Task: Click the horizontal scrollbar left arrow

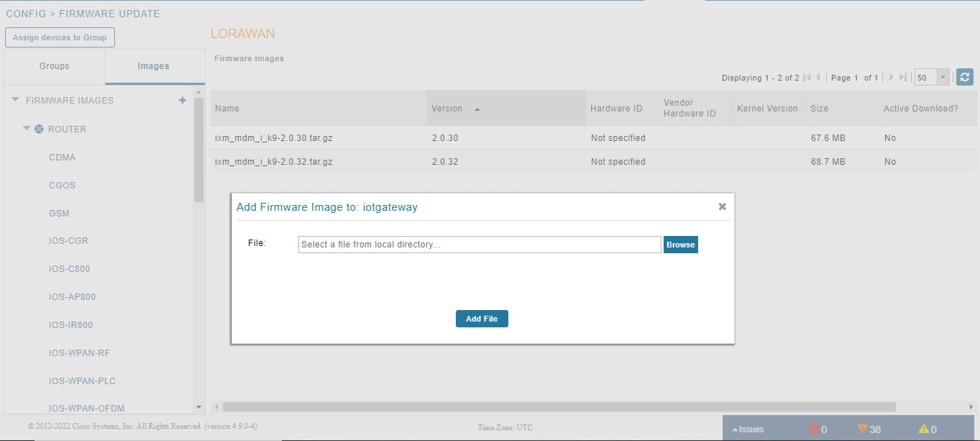Action: coord(217,407)
